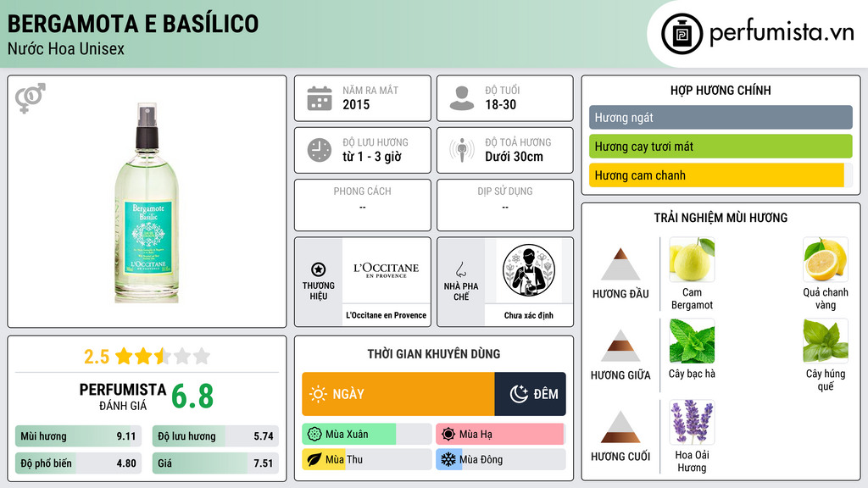Click the clock icon for Độ lưu hương
The width and height of the screenshot is (868, 488).
click(x=320, y=150)
